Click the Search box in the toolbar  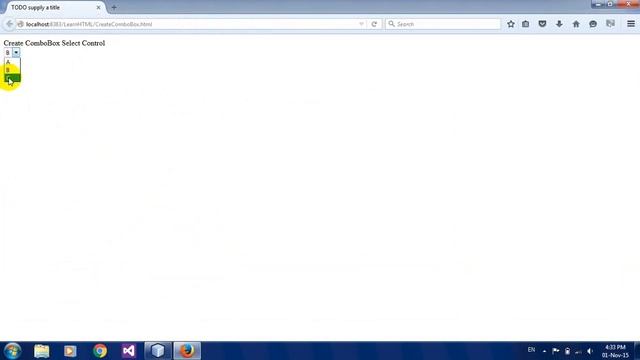(443, 24)
